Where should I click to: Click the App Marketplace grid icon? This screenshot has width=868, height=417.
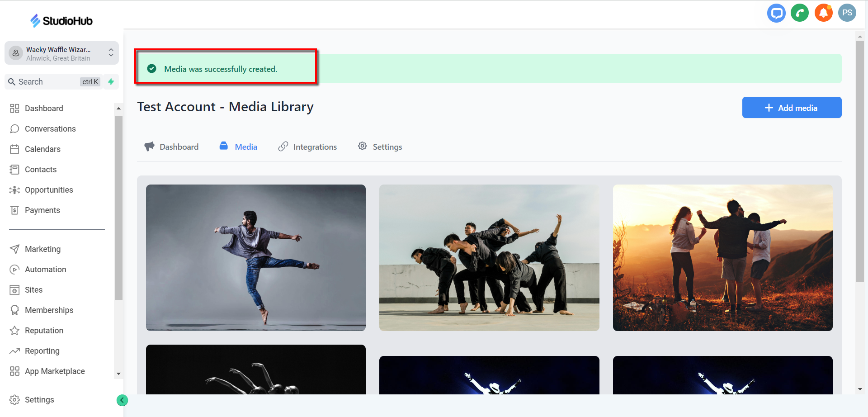(14, 371)
